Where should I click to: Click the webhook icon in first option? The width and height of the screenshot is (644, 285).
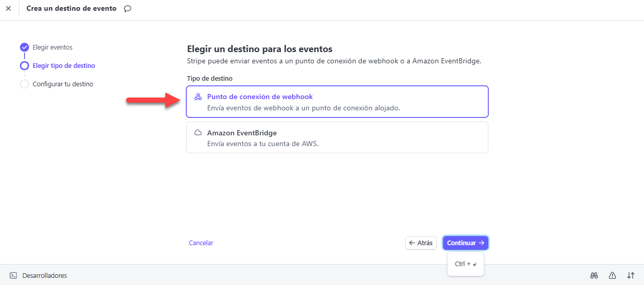[198, 97]
